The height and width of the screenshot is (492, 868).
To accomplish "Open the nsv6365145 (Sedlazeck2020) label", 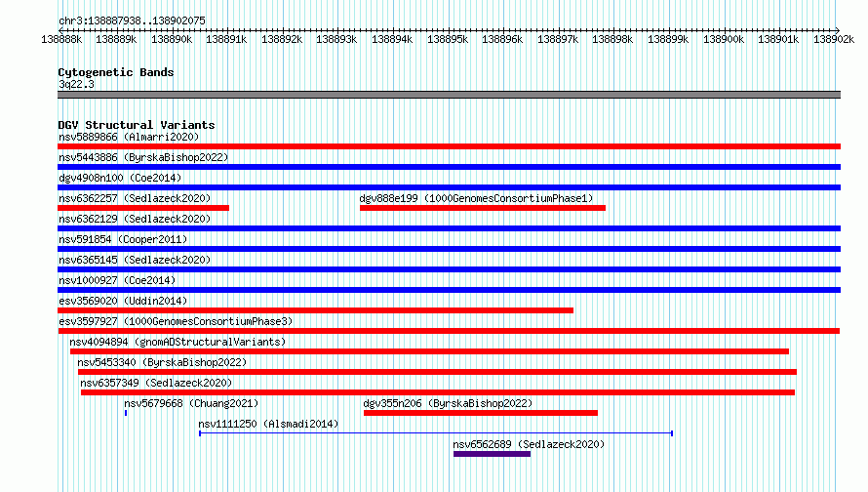I will 135,260.
